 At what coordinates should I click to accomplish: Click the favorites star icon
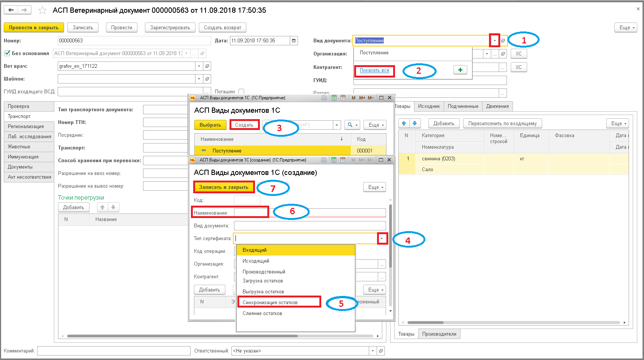pos(43,10)
